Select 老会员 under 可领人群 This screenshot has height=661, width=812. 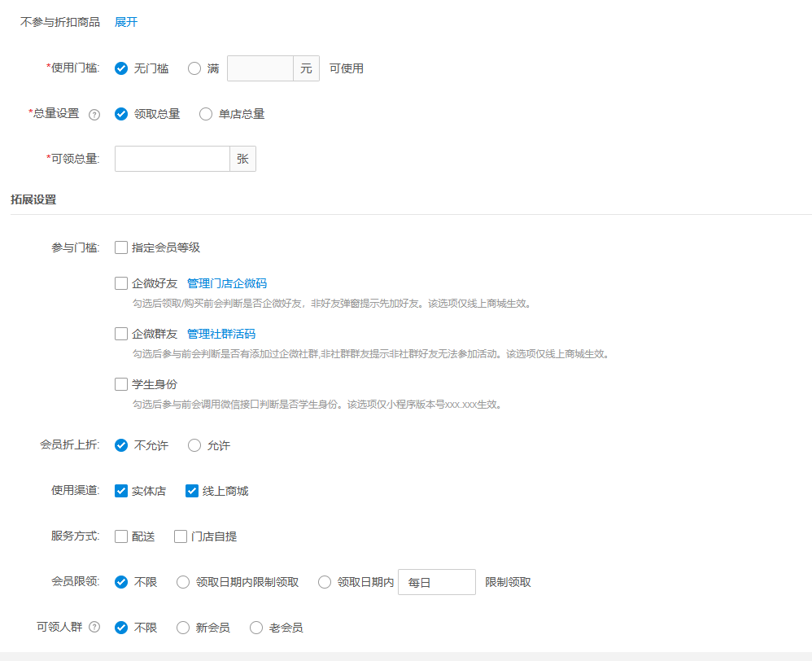[x=256, y=627]
